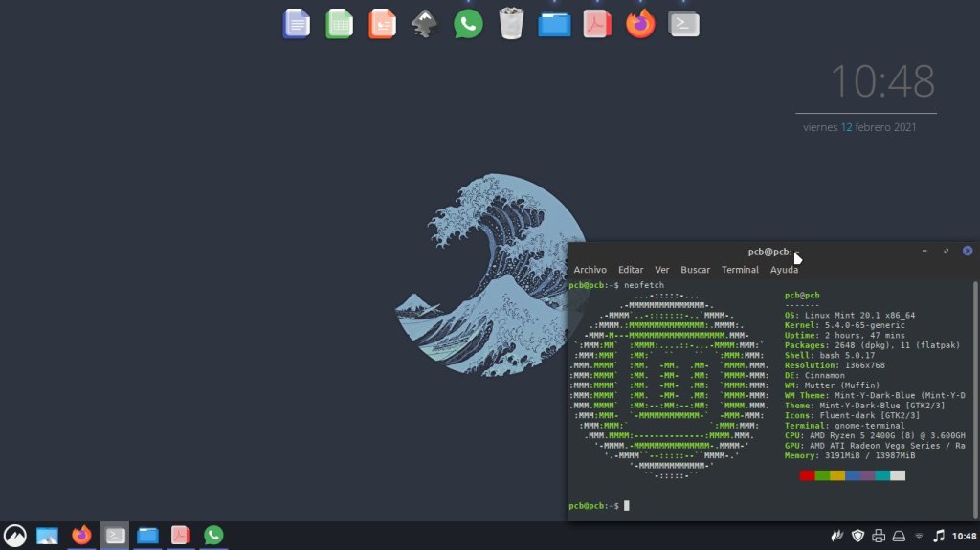Open the Buscar menu in terminal
Image resolution: width=980 pixels, height=550 pixels.
coord(695,270)
